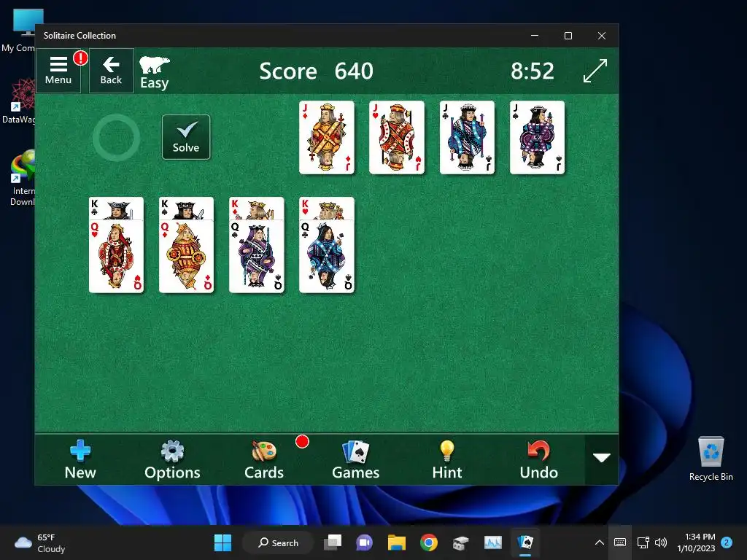Click the 8:52 game timer
The height and width of the screenshot is (560, 747).
(x=532, y=71)
